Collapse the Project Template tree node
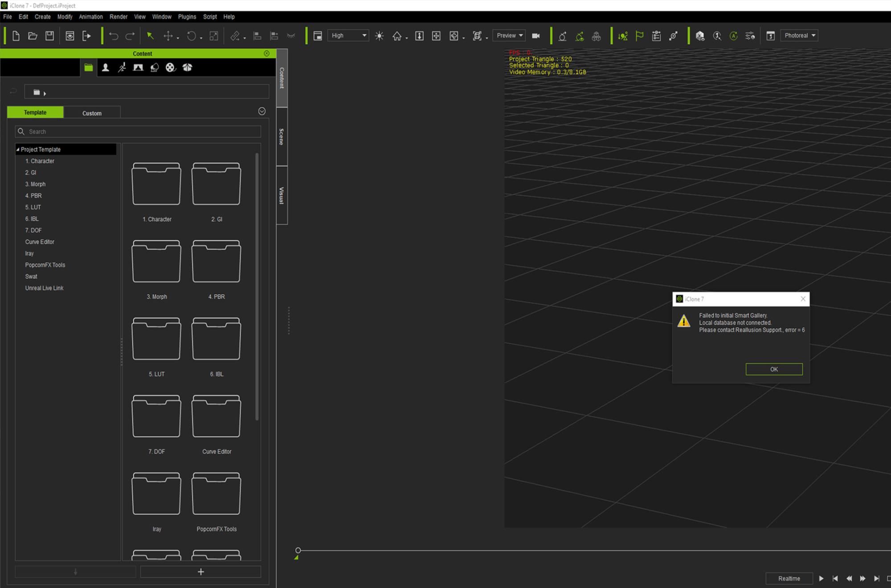The height and width of the screenshot is (588, 891). point(18,150)
